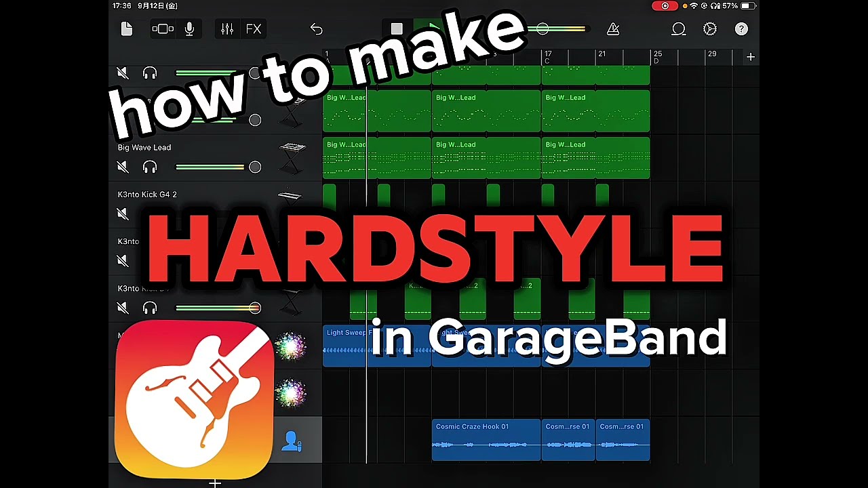Viewport: 868px width, 488px height.
Task: Tap the red screen recording indicator
Action: coord(665,6)
